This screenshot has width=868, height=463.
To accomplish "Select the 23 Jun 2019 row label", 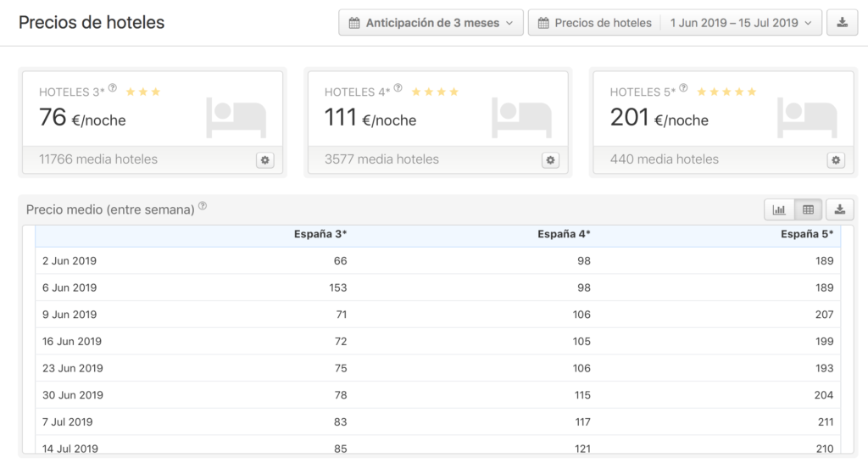I will [x=73, y=368].
